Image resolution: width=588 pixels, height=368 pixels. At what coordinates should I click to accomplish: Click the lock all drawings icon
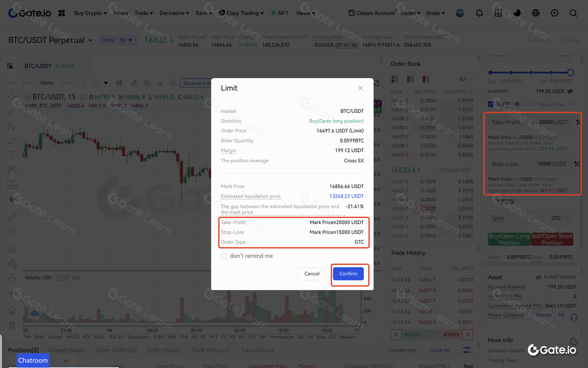pos(12,278)
